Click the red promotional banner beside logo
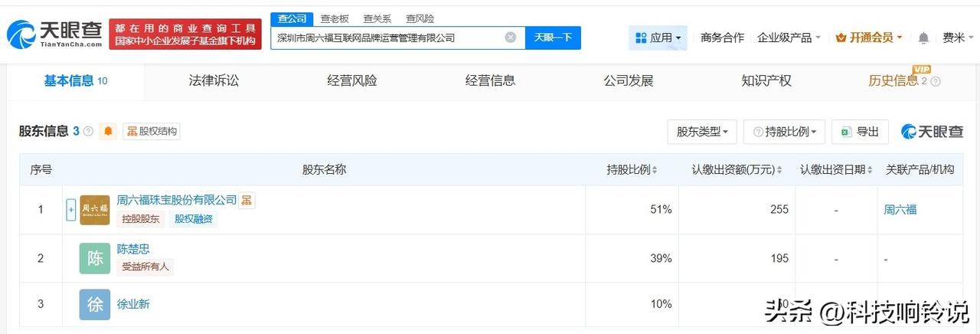 pyautogui.click(x=185, y=34)
